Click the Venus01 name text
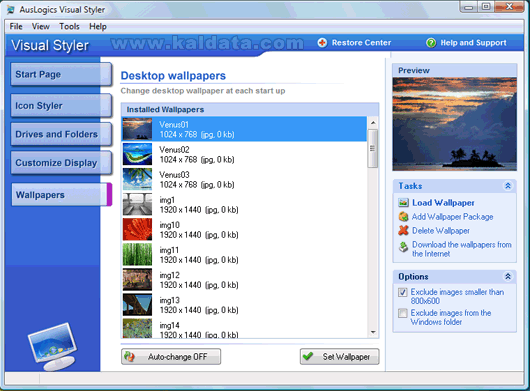 click(174, 125)
